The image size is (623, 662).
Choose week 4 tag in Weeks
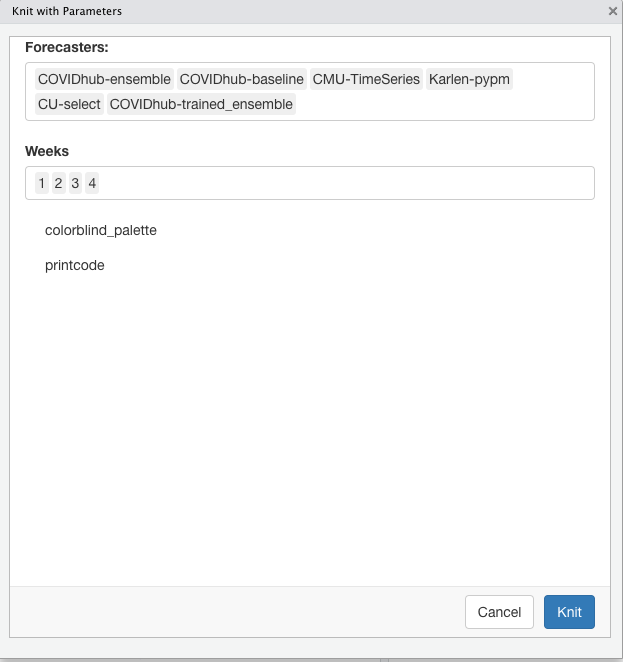coord(92,183)
